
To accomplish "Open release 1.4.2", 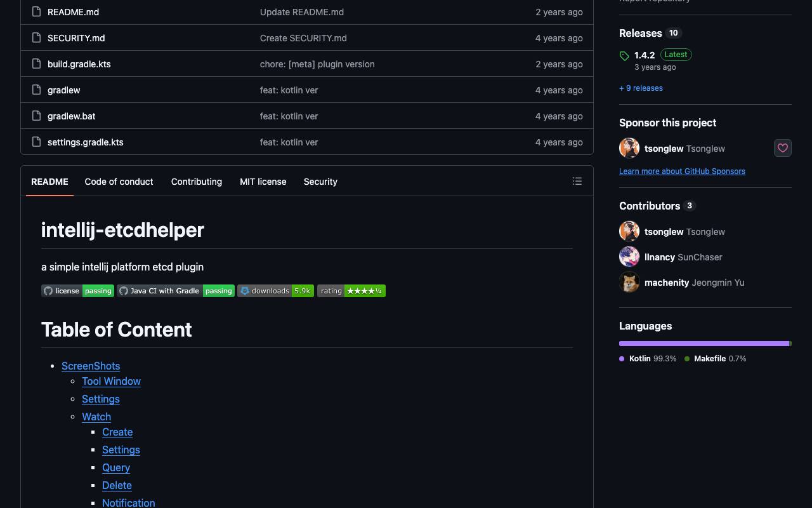I will [645, 55].
